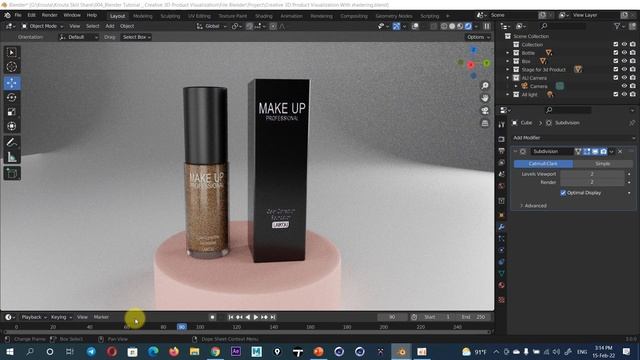The image size is (640, 360).
Task: Open the Playback dropdown in timeline
Action: point(34,317)
